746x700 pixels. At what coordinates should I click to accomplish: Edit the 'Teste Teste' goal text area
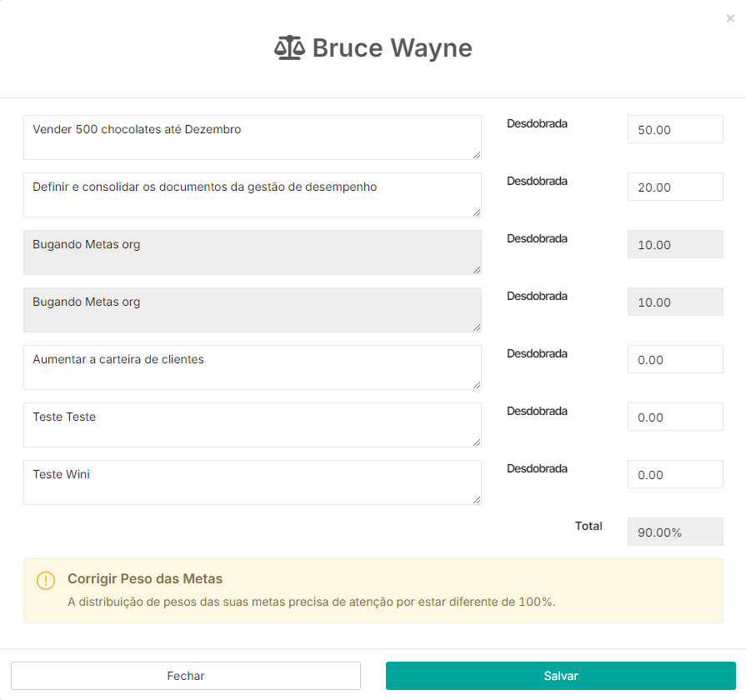click(253, 425)
